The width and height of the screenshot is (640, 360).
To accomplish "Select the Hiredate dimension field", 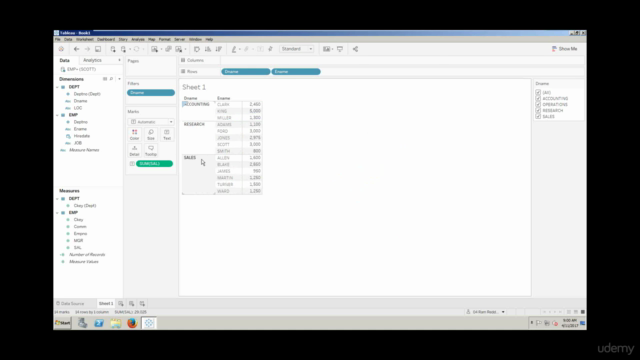I will click(82, 136).
